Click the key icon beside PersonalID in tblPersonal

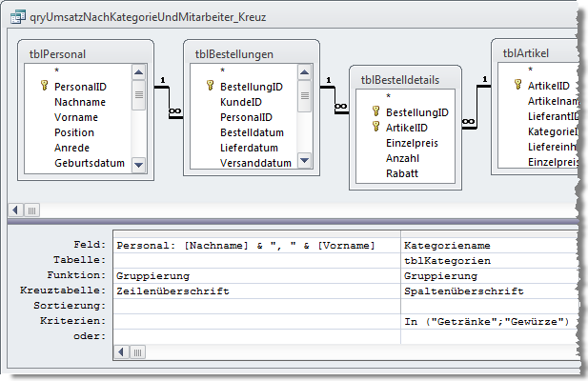43,86
